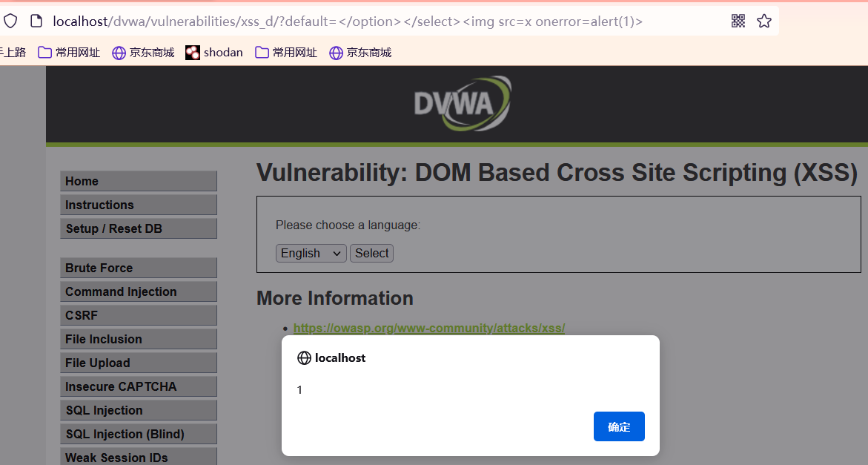This screenshot has height=465, width=868.
Task: Open the Setup / Reset DB page
Action: (x=138, y=229)
